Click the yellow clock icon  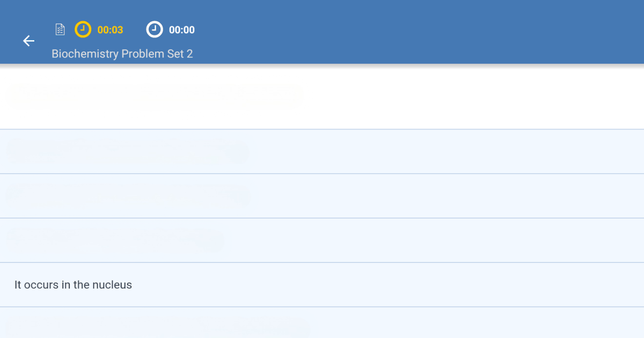point(83,30)
